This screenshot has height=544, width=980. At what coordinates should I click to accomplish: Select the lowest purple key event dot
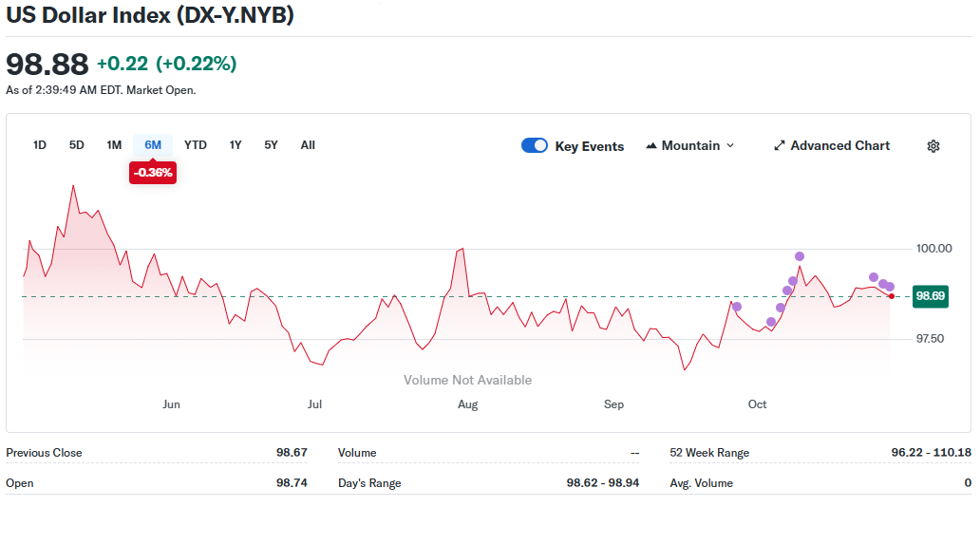pyautogui.click(x=771, y=322)
